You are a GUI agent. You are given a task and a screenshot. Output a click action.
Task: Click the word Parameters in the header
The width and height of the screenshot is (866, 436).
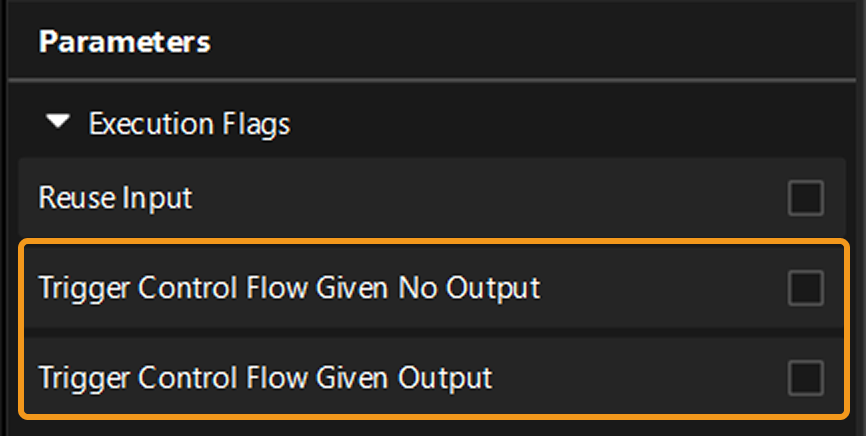pyautogui.click(x=124, y=43)
